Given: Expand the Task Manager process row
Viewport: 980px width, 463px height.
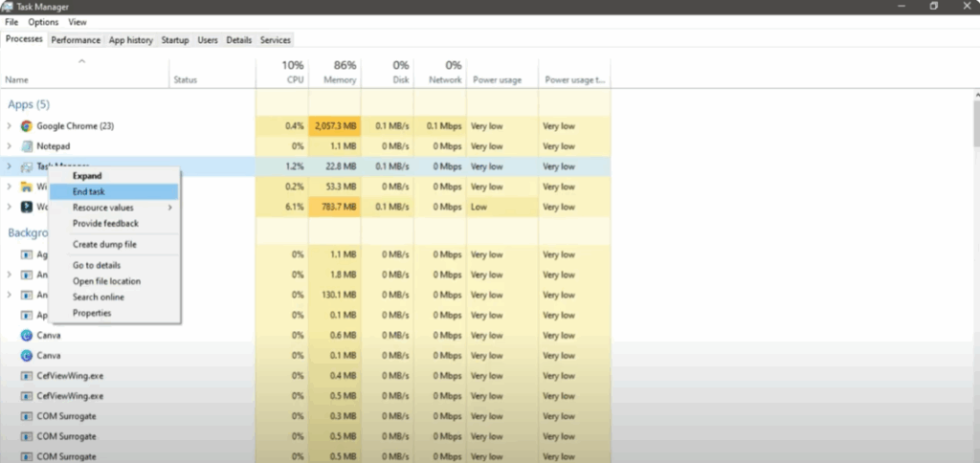Looking at the screenshot, I should point(9,166).
